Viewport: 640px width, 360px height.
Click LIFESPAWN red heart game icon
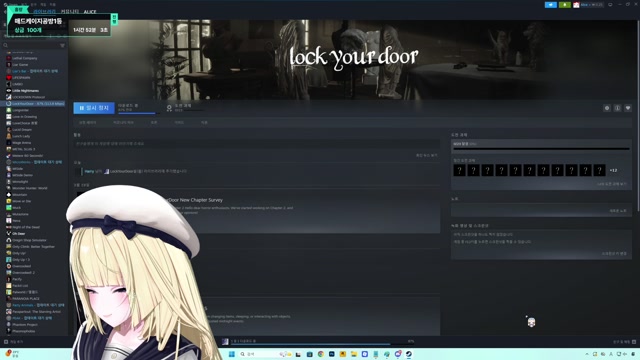[9, 78]
